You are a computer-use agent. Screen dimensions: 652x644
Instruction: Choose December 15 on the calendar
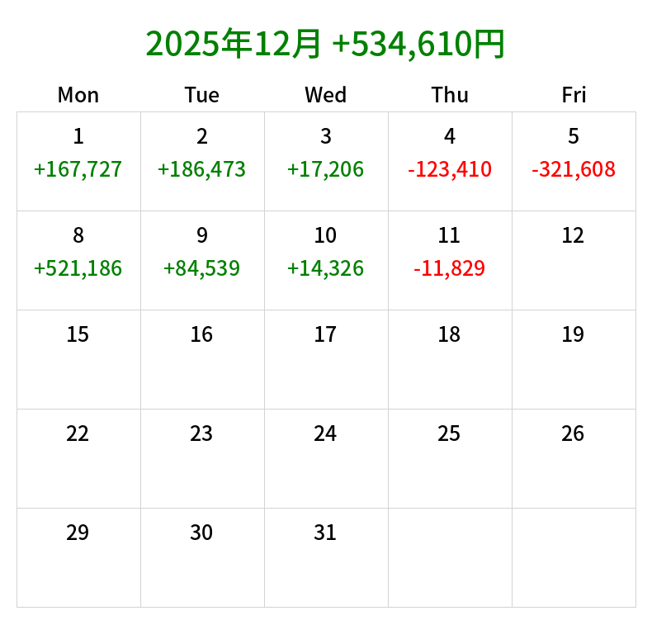click(78, 359)
